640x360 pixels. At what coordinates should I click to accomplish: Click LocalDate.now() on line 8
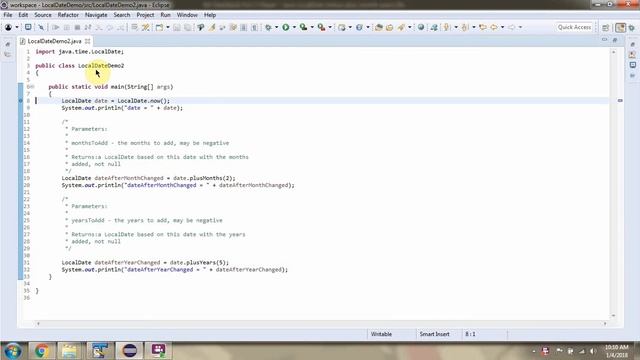[143, 101]
